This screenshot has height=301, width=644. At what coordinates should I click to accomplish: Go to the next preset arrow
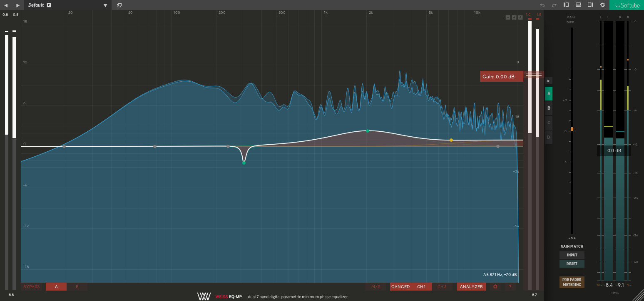point(17,5)
